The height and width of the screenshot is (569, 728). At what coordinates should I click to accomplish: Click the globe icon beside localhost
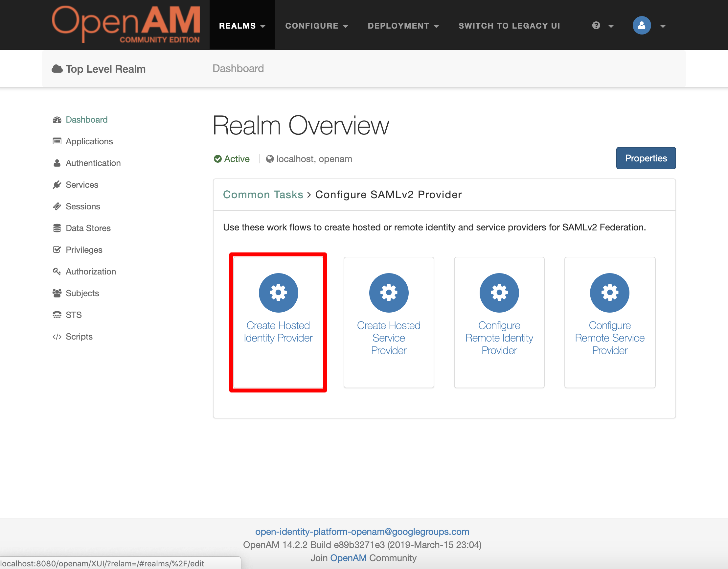click(x=270, y=159)
